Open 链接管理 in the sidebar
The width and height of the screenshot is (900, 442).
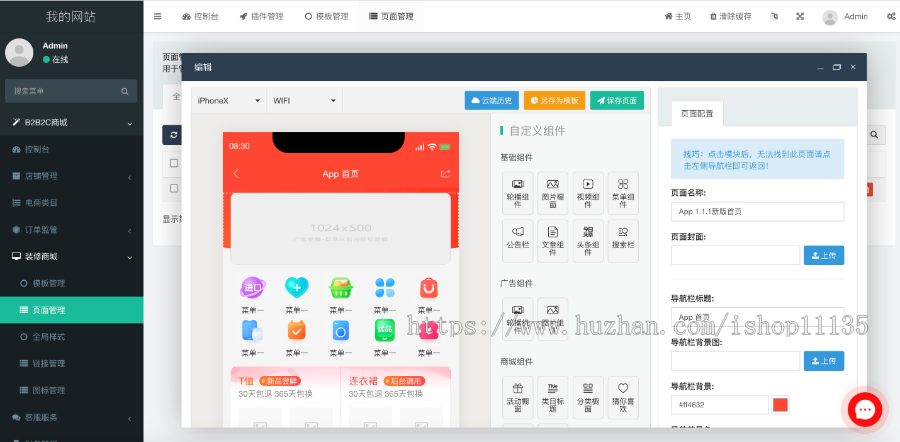(72, 363)
